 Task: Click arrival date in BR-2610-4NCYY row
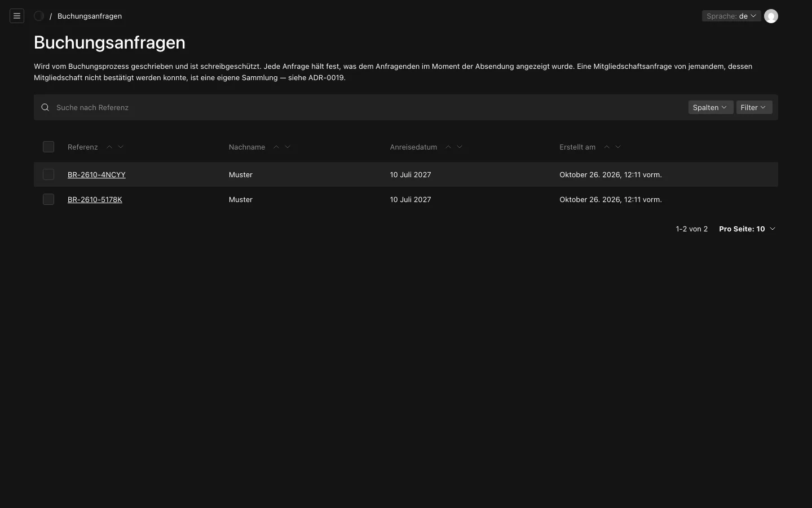(411, 174)
